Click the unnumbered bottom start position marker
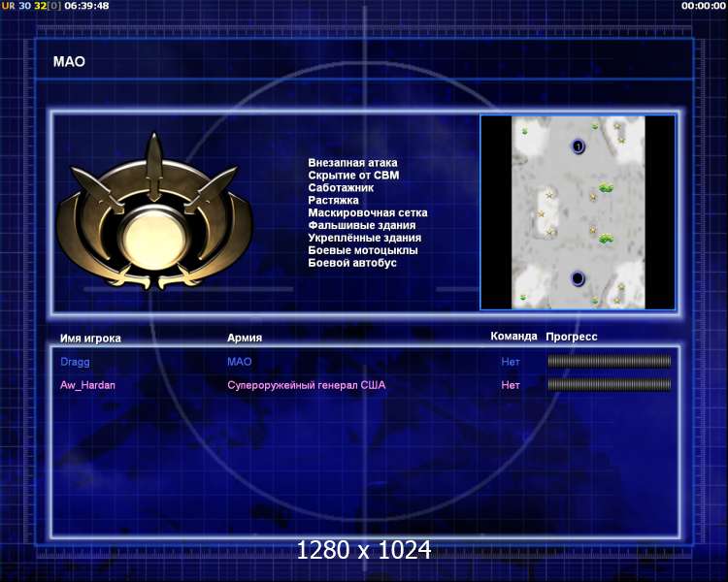This screenshot has height=582, width=728. point(578,278)
